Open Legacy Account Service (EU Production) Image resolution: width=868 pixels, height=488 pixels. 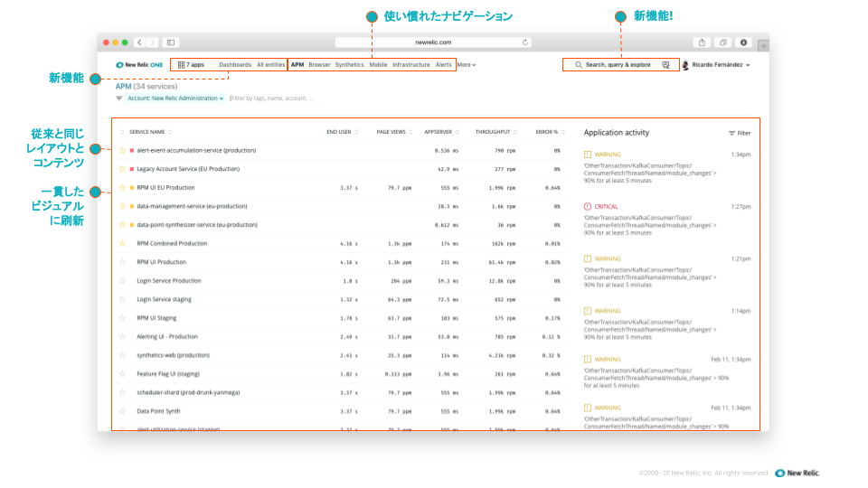[x=188, y=169]
